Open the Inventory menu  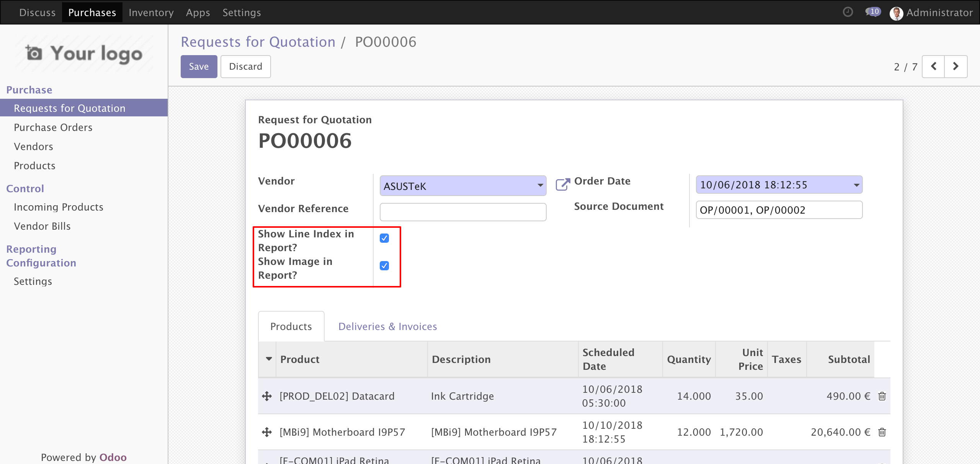tap(151, 13)
